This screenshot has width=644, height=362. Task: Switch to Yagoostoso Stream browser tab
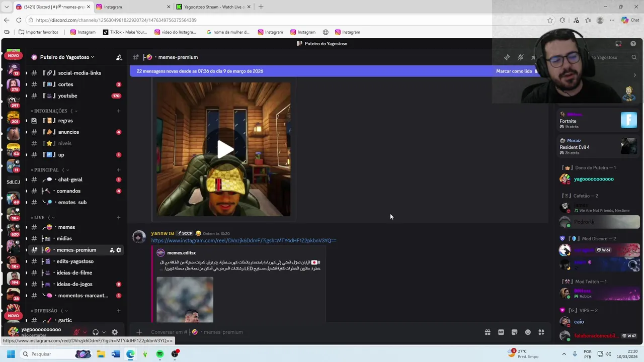tap(214, 7)
